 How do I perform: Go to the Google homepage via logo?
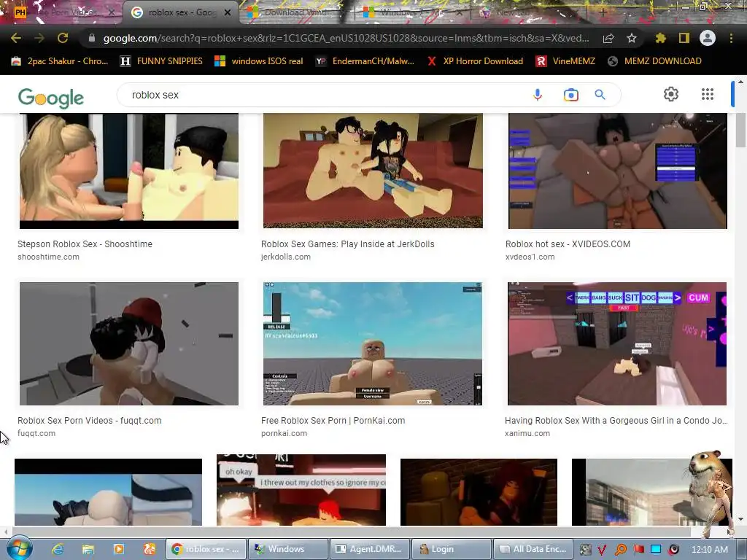point(51,98)
